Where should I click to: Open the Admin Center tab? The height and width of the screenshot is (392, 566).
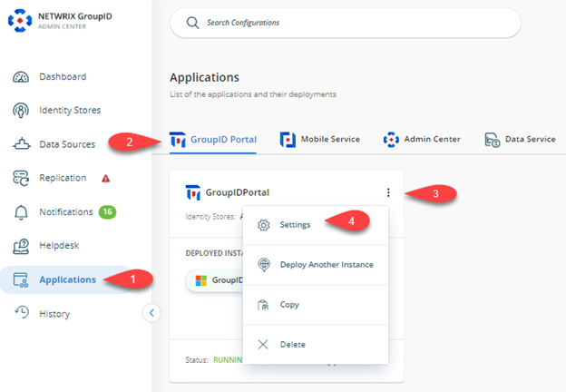(422, 140)
